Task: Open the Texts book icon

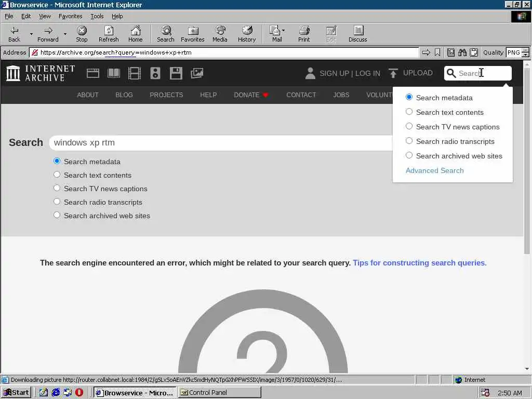Action: pos(114,73)
